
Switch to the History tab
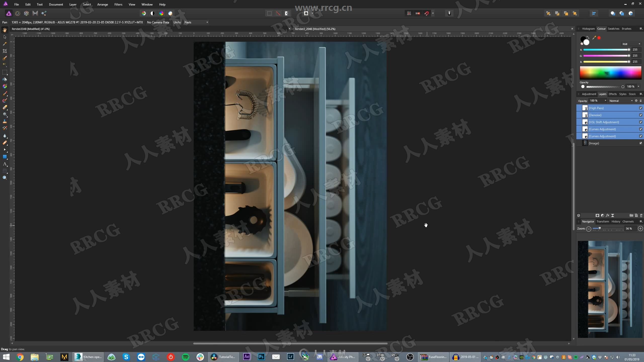[x=616, y=221]
